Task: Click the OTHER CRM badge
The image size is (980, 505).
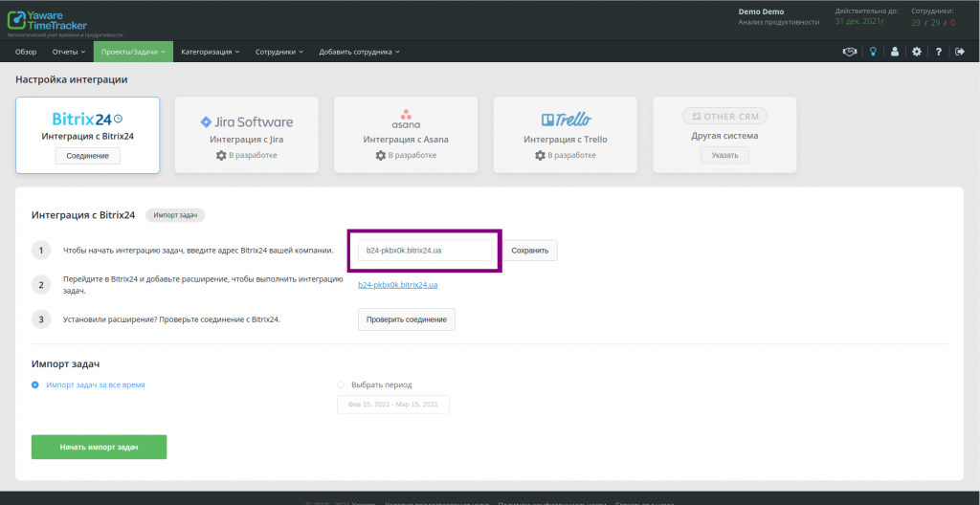Action: tap(725, 117)
